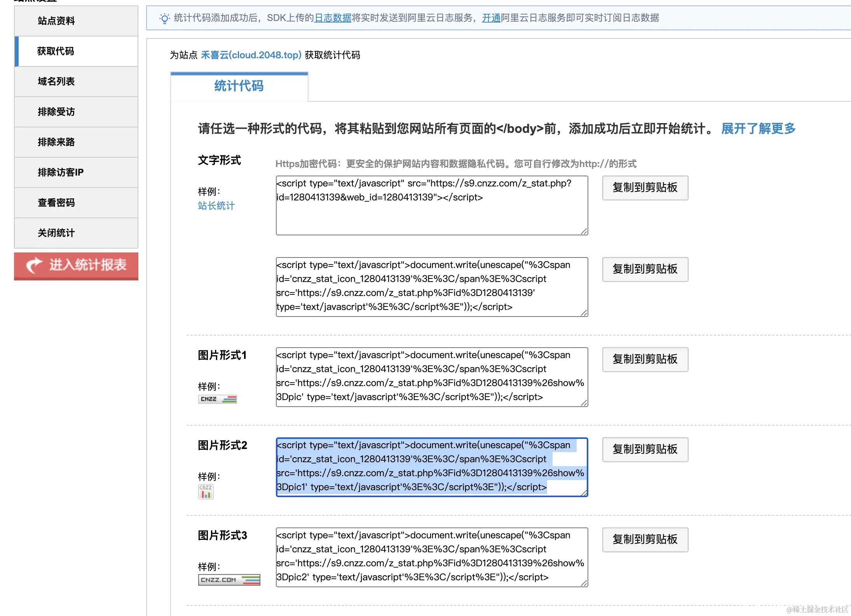Viewport: 851px width, 616px height.
Task: Click the 文字形式 section heading
Action: click(220, 160)
